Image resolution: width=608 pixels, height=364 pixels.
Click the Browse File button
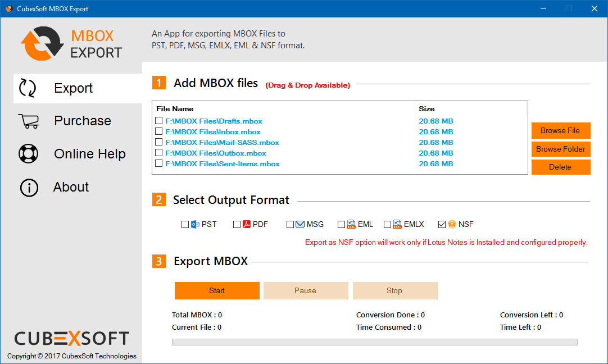click(x=561, y=131)
